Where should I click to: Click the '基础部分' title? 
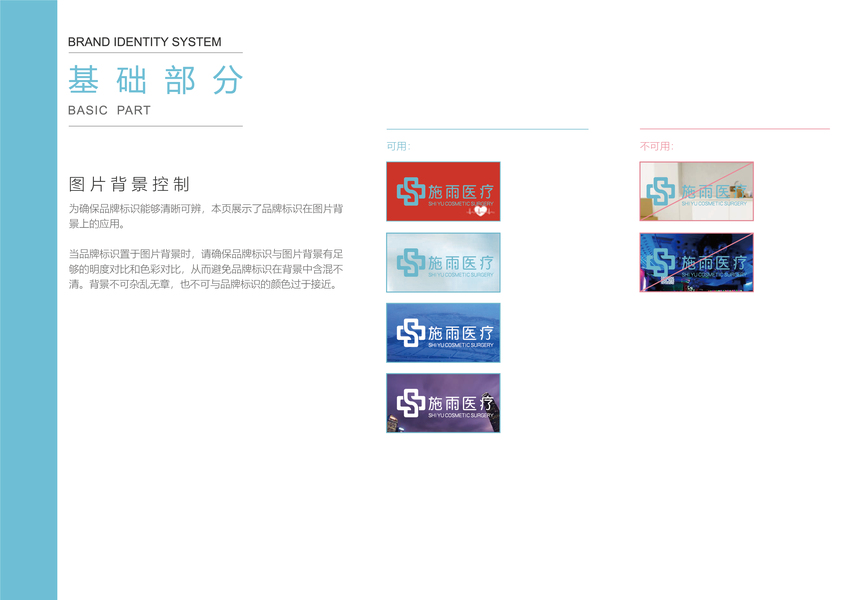click(x=156, y=80)
